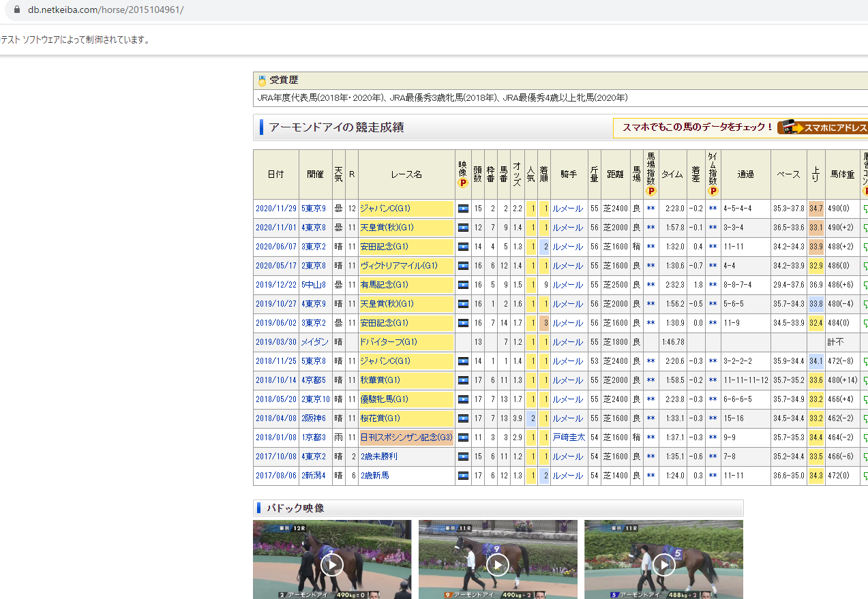Image resolution: width=868 pixels, height=599 pixels.
Task: Open the paddock video thumbnail with horse number 5
Action: point(663,564)
